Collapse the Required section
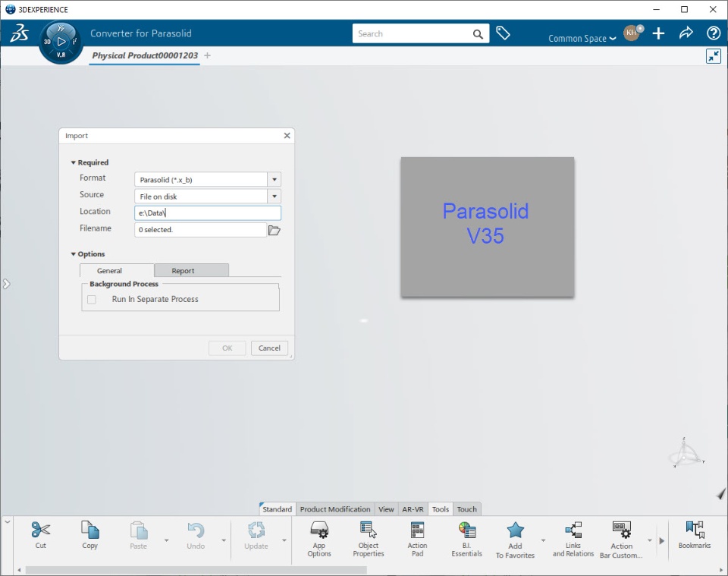 tap(74, 162)
